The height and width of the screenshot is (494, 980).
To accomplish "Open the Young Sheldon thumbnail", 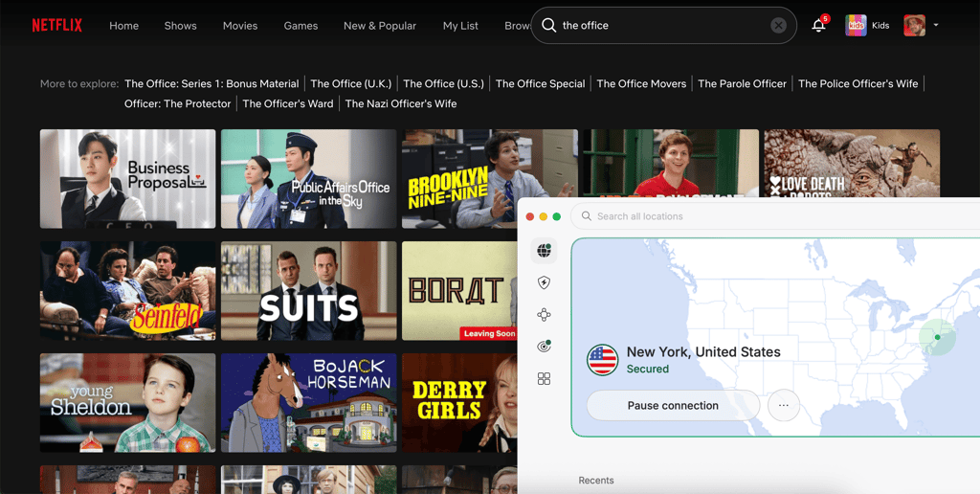I will tap(127, 403).
